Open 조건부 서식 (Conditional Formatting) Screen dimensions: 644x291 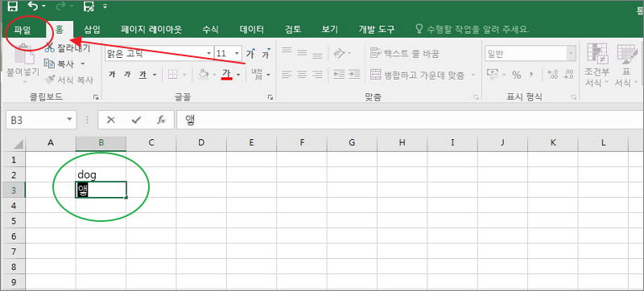(597, 64)
